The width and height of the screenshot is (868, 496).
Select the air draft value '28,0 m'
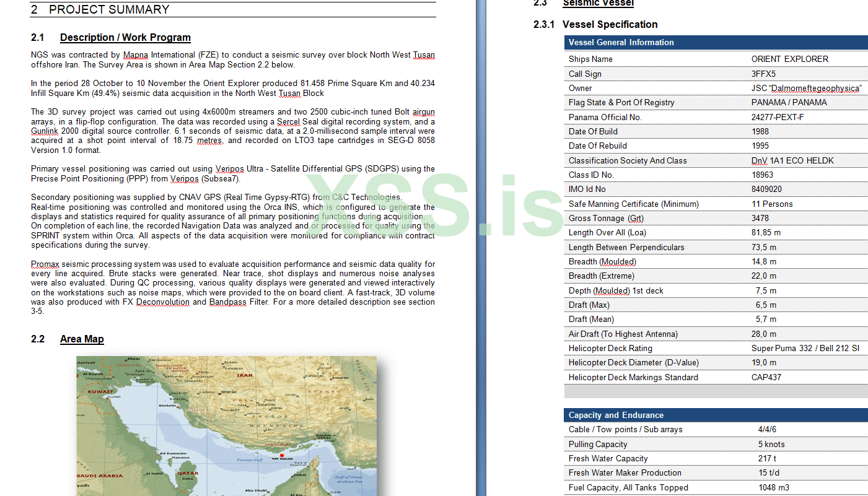pos(764,334)
